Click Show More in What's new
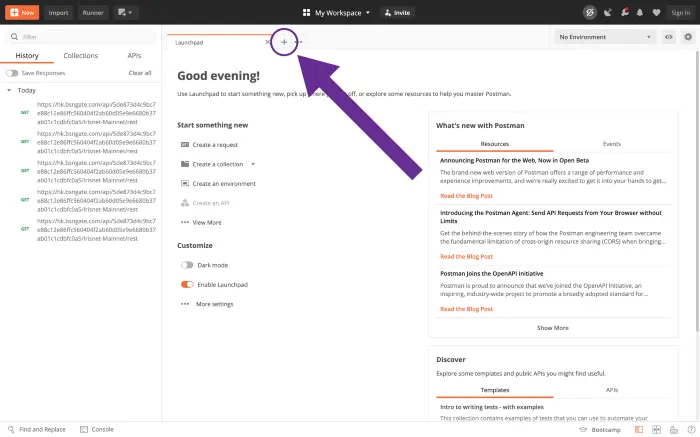Image resolution: width=700 pixels, height=437 pixels. point(553,328)
